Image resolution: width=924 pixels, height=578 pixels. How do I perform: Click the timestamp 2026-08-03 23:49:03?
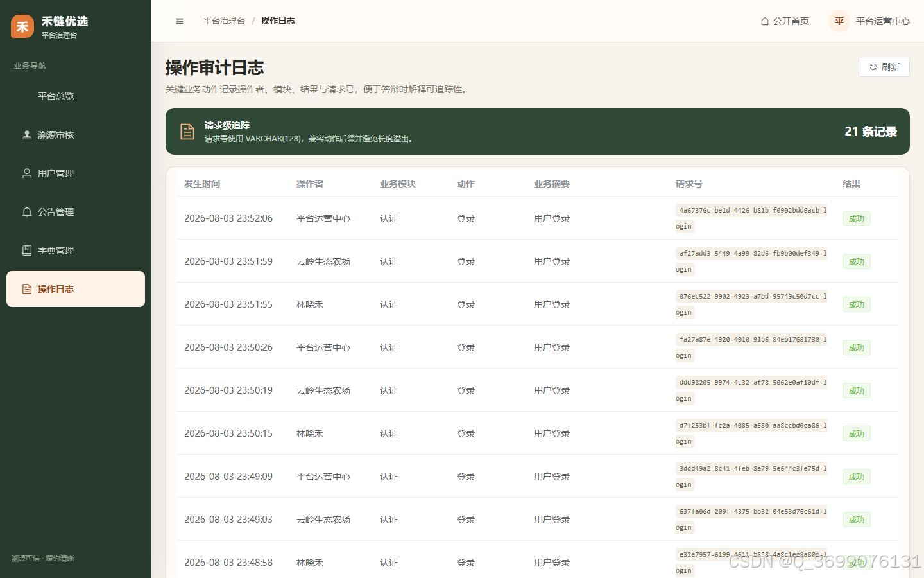(228, 520)
